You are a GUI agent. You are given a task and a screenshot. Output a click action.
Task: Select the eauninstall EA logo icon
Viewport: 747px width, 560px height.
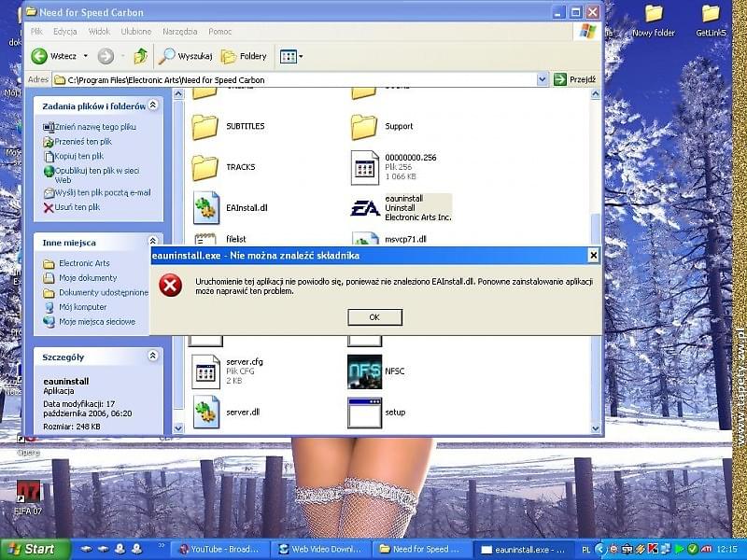tap(365, 208)
